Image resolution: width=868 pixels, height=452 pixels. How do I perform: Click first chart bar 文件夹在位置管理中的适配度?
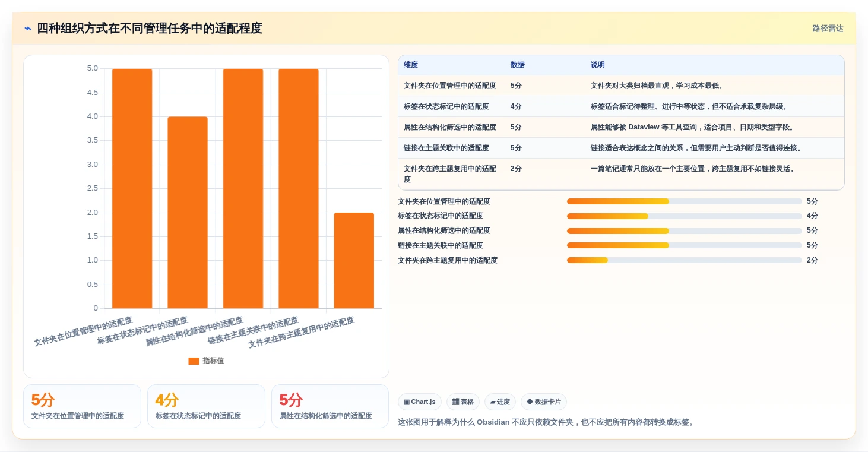(132, 188)
